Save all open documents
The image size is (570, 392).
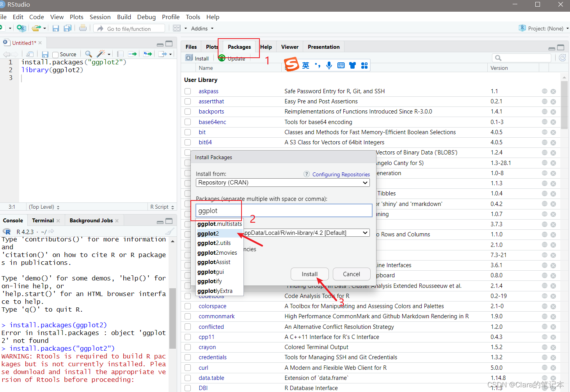pyautogui.click(x=67, y=28)
